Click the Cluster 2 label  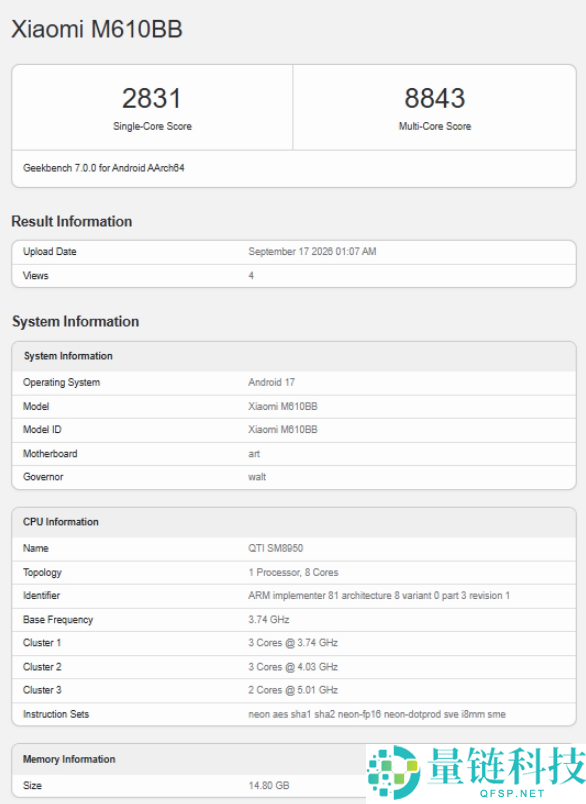42,667
